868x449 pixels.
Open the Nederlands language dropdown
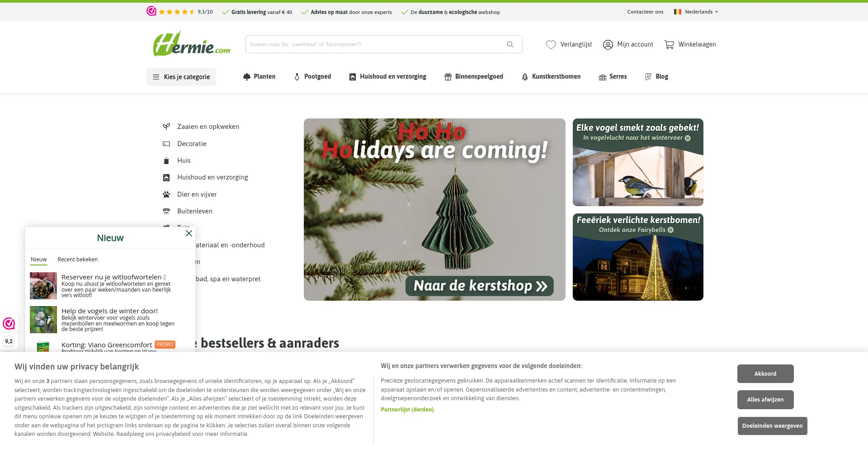696,12
